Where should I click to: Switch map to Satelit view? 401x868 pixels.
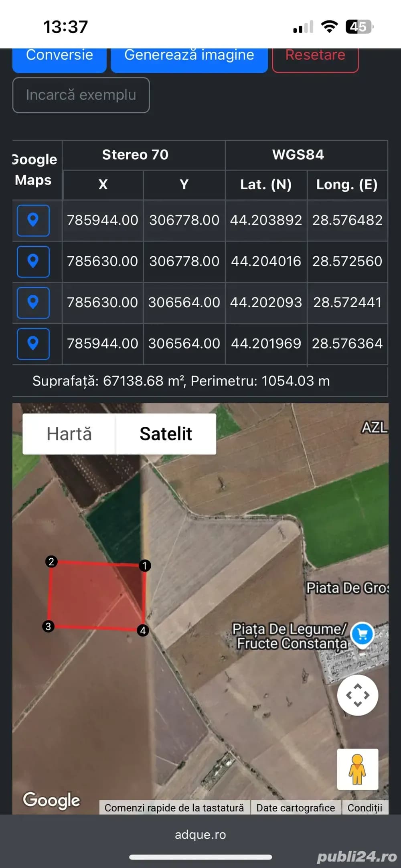pyautogui.click(x=166, y=434)
